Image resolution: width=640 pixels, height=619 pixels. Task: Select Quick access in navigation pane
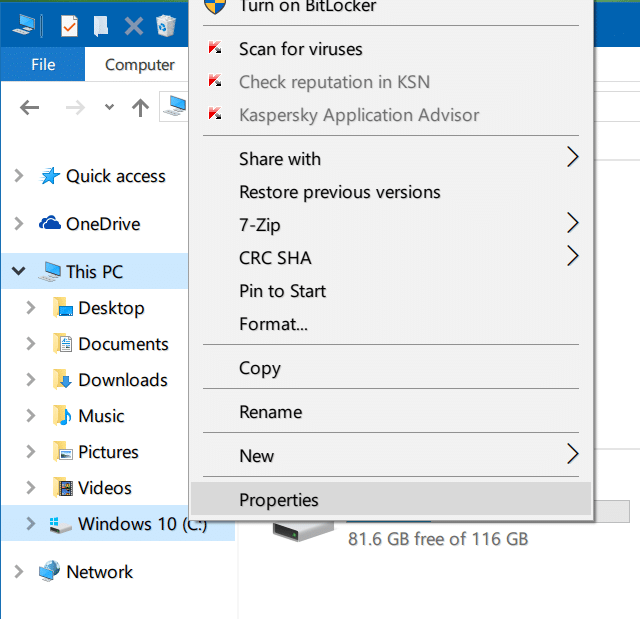(116, 176)
